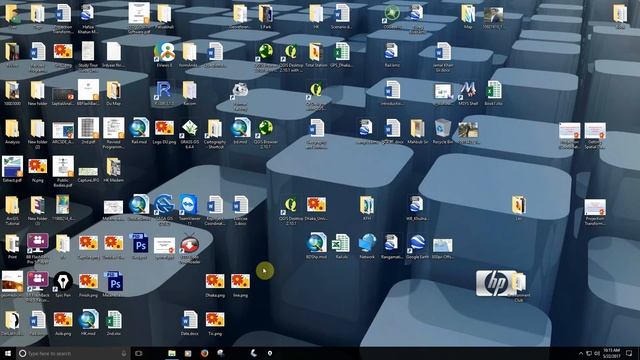Open QGIS Desktop shortcut beside Total Station folder
The width and height of the screenshot is (640, 360).
pyautogui.click(x=290, y=52)
